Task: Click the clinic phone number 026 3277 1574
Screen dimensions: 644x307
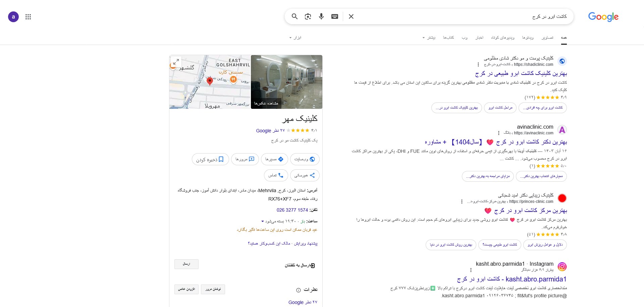Action: (x=292, y=210)
